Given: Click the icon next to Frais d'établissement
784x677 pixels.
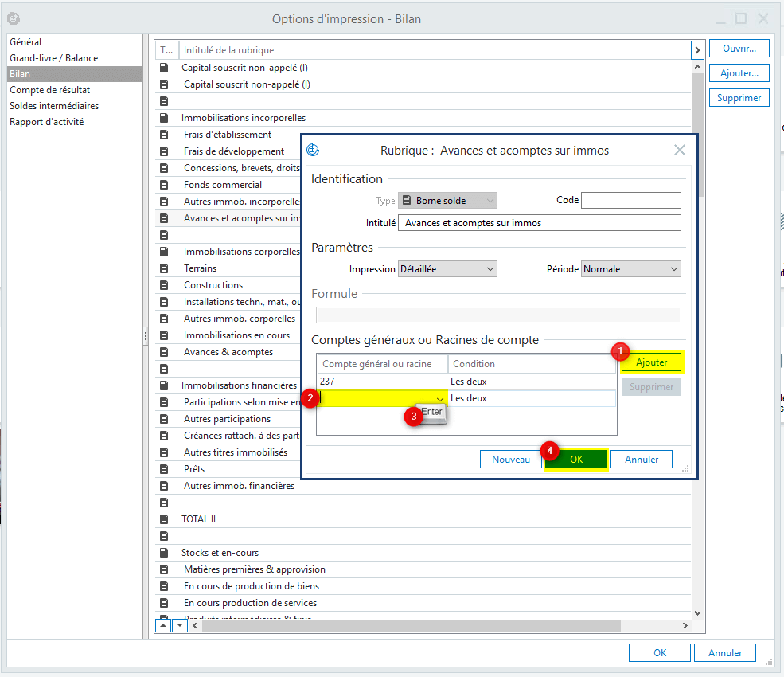Looking at the screenshot, I should (164, 135).
